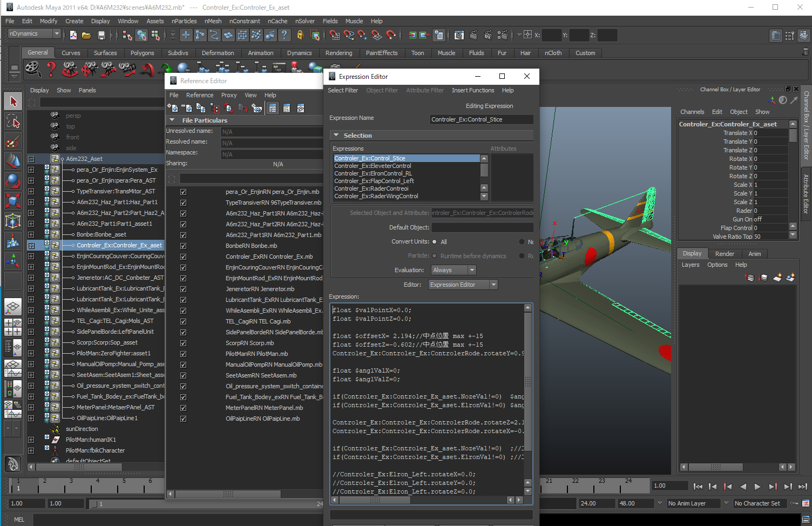Viewport: 812px width, 526px height.
Task: Toggle JeneretorRN reference checkbox
Action: pyautogui.click(x=183, y=289)
